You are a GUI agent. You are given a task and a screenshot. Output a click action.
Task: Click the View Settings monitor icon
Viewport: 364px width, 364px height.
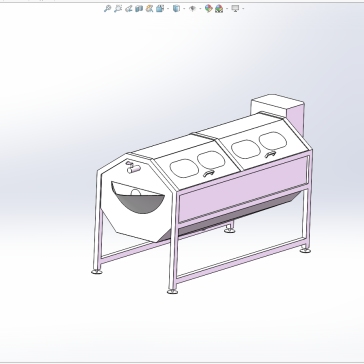click(x=235, y=9)
